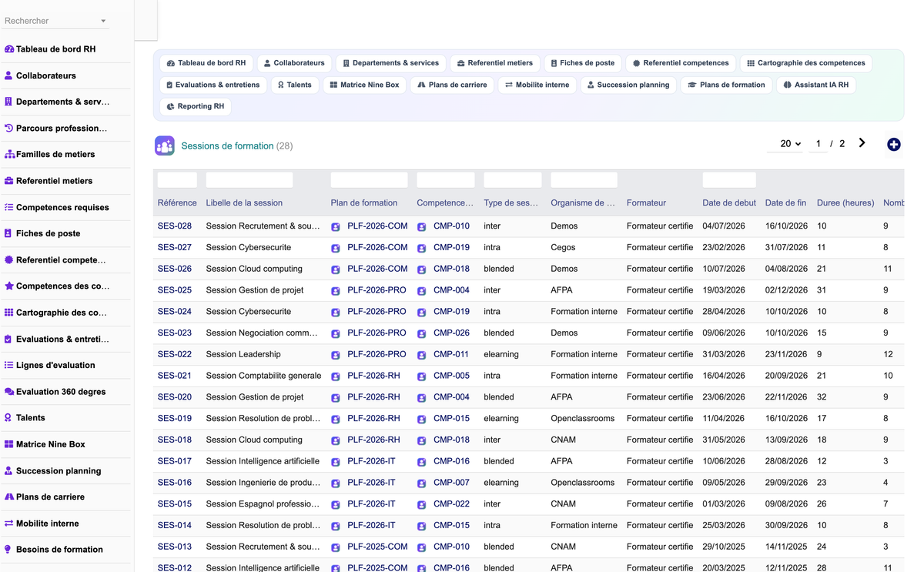924x572 pixels.
Task: Open session link SES-021
Action: click(x=175, y=376)
